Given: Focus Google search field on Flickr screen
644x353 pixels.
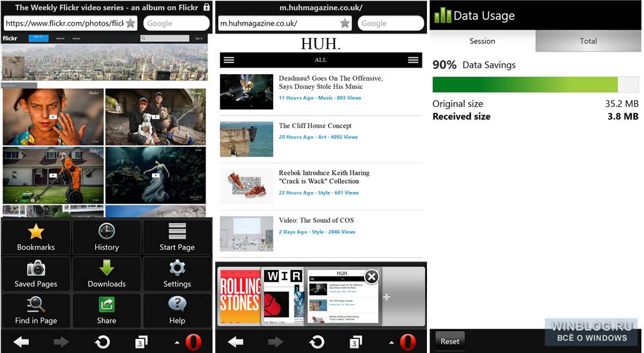Looking at the screenshot, I should (x=176, y=23).
